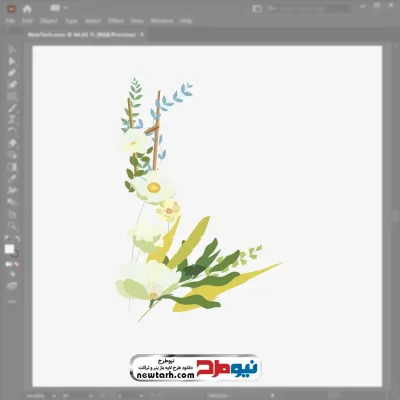Screen dimensions: 400x400
Task: Click the white Fill color swatch
Action: [x=9, y=249]
